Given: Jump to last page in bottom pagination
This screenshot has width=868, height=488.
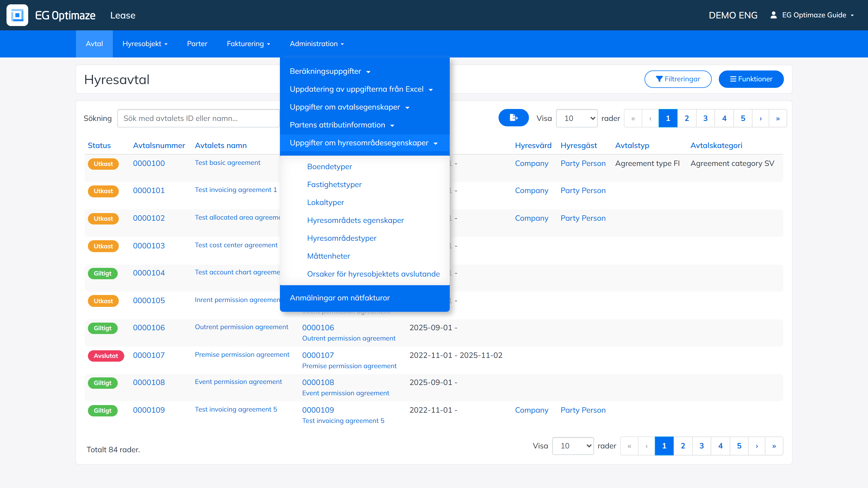Looking at the screenshot, I should pyautogui.click(x=774, y=446).
